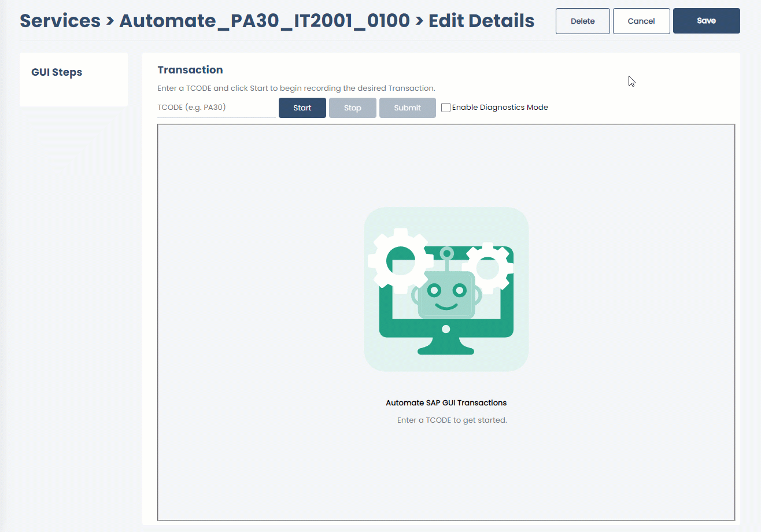
Task: Go to Services in the breadcrumb
Action: click(60, 21)
